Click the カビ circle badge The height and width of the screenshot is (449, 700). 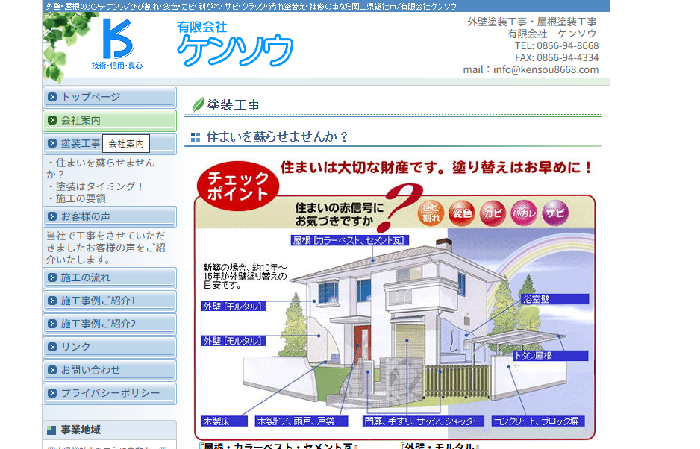[492, 213]
